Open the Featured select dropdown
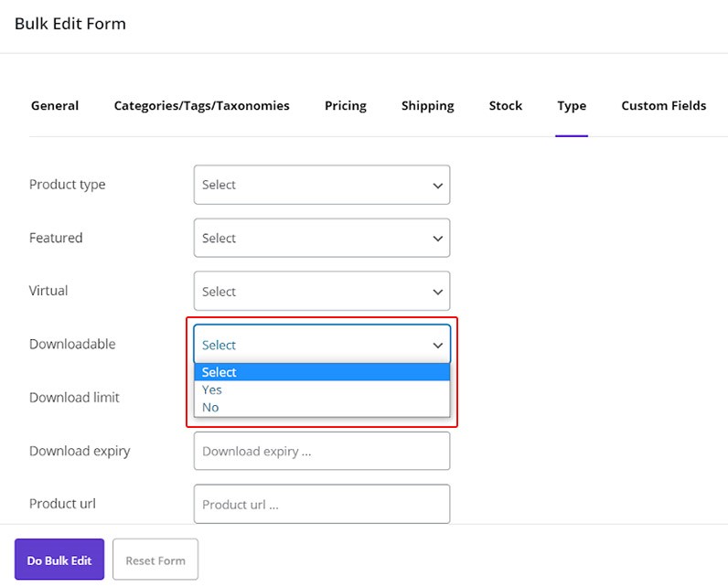Image resolution: width=728 pixels, height=587 pixels. [x=322, y=239]
